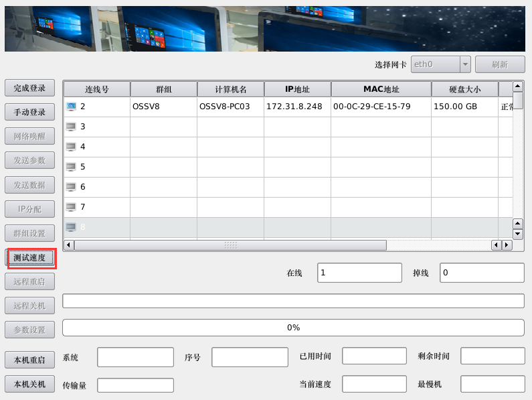This screenshot has height=400, width=532.
Task: Click the horizontal scrollbar of the table
Action: point(230,245)
